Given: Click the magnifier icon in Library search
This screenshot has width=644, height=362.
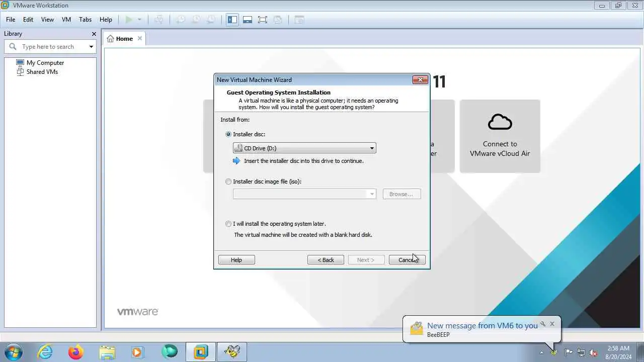Looking at the screenshot, I should pyautogui.click(x=13, y=46).
